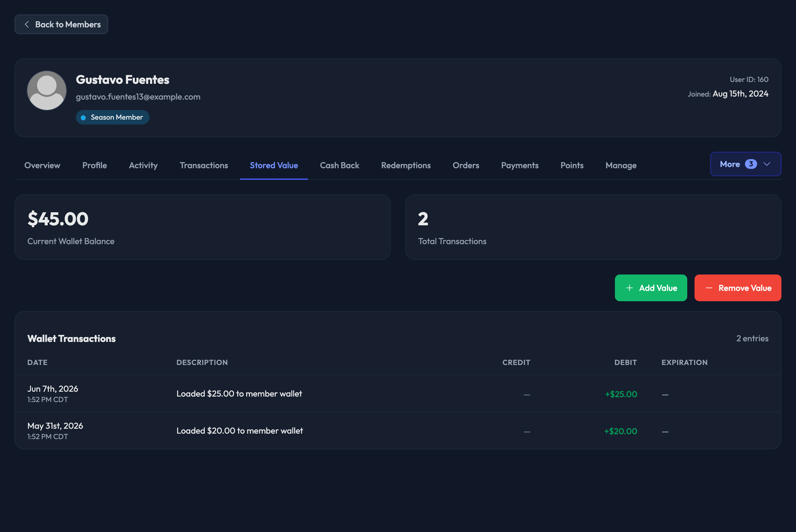
Task: Open the Orders tab
Action: point(466,165)
